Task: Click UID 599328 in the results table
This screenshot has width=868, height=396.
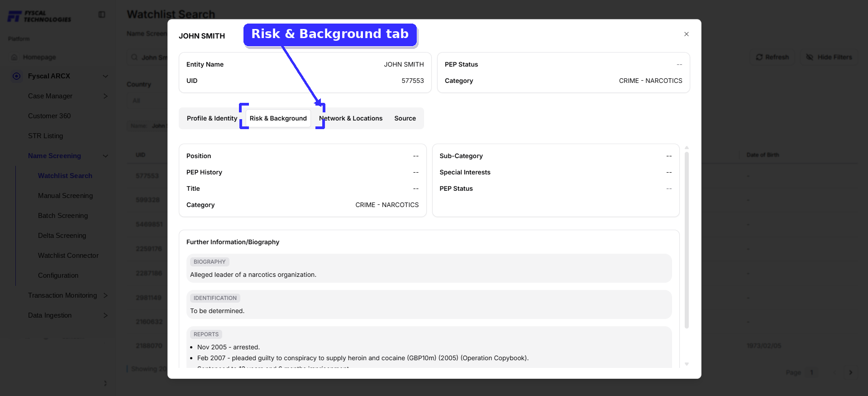Action: point(148,200)
